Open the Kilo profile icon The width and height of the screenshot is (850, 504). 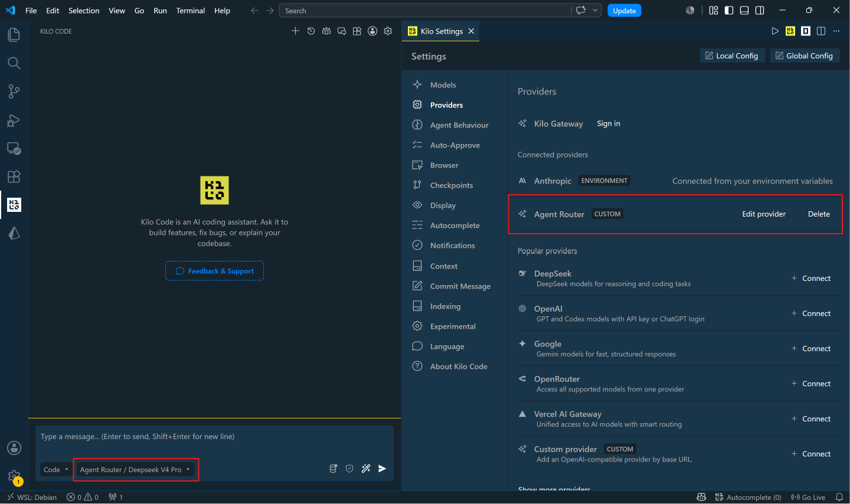372,31
